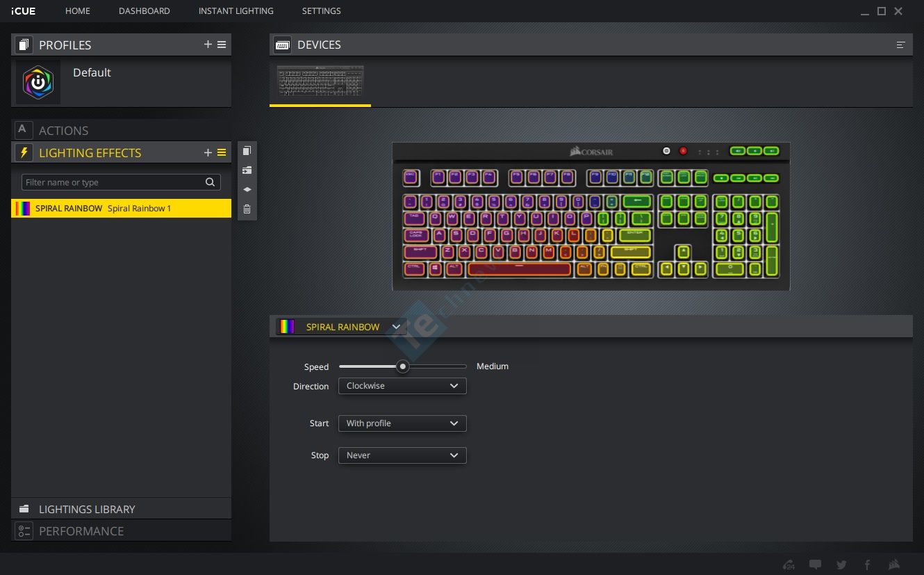The image size is (924, 575).
Task: Open the Twitter icon in the footer
Action: pyautogui.click(x=841, y=565)
